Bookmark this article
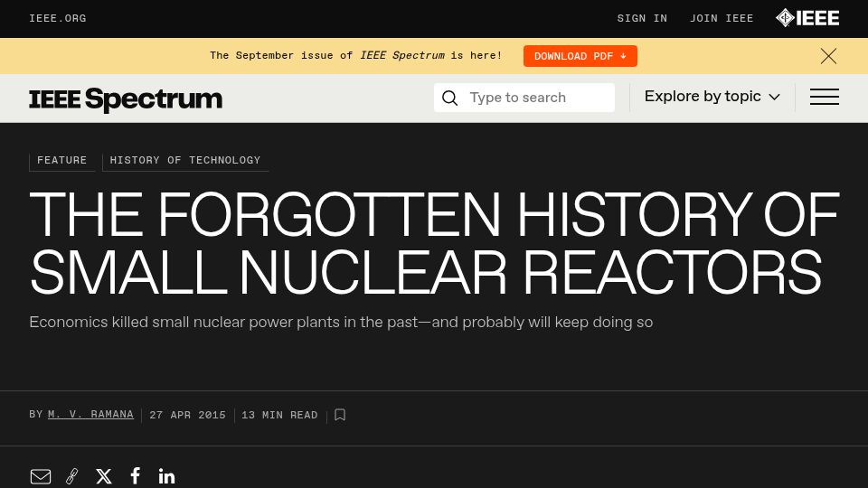 (340, 415)
